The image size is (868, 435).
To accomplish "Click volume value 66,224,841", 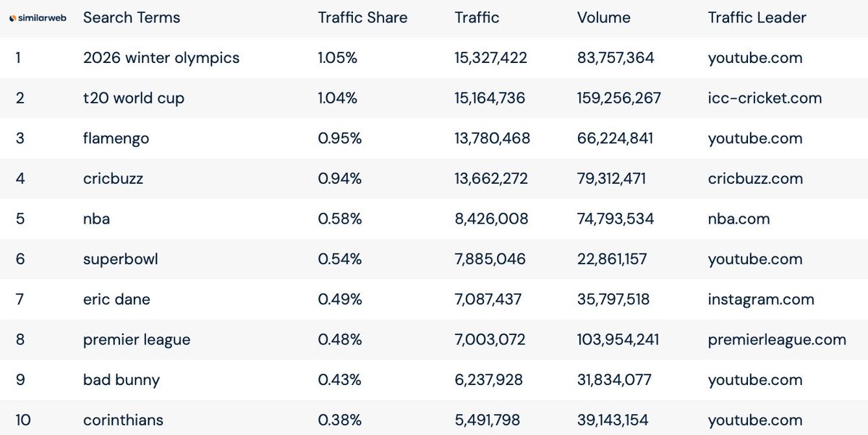I will click(x=615, y=138).
